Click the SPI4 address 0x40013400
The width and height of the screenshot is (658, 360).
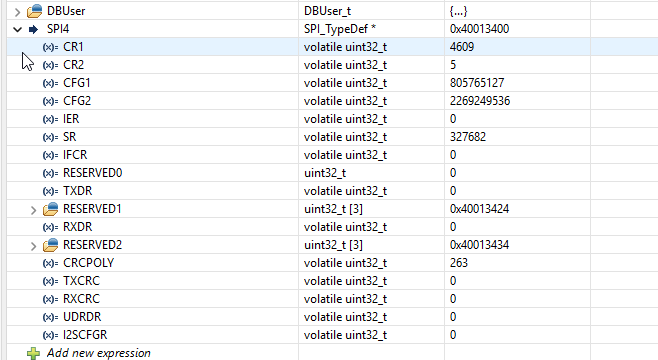coord(479,29)
